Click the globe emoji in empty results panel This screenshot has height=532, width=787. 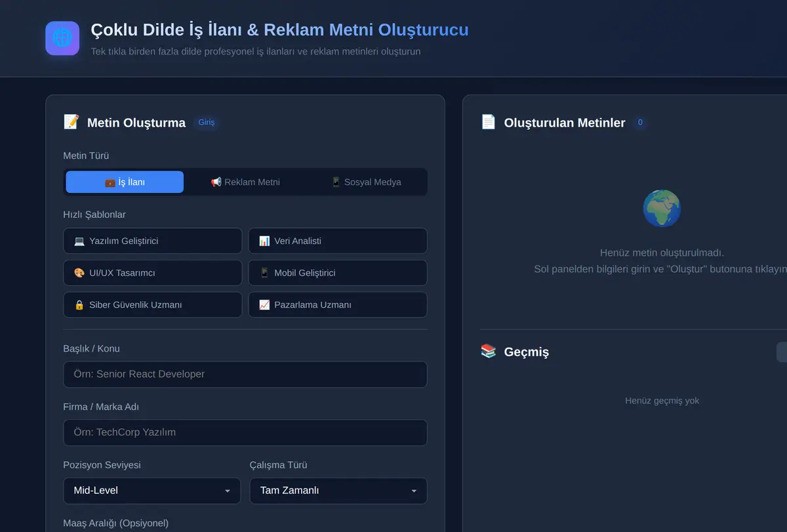[x=662, y=209]
